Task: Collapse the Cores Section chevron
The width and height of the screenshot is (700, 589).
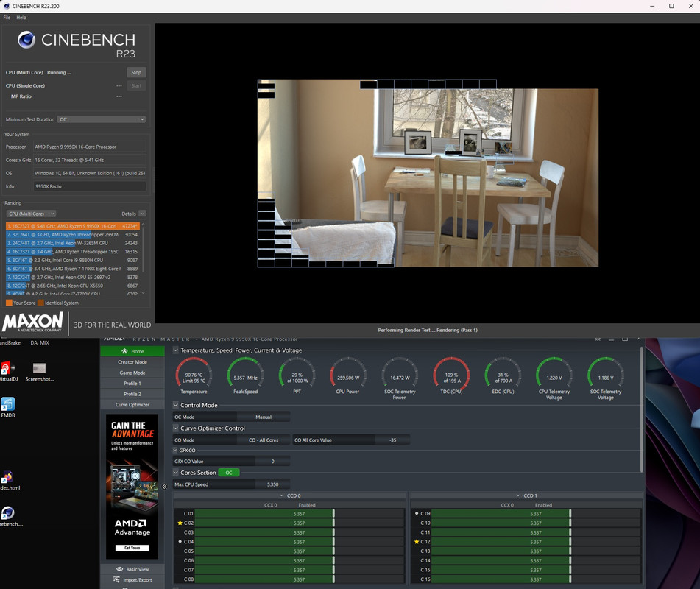Action: click(x=176, y=473)
